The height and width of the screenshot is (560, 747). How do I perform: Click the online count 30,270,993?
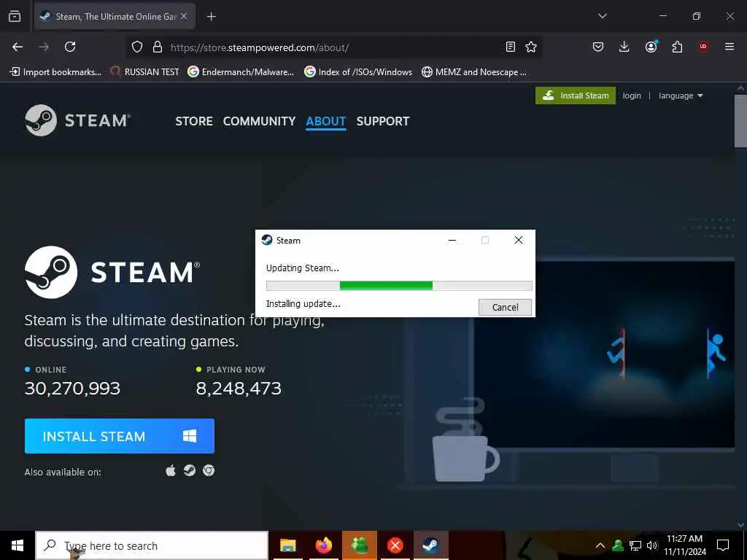coord(72,389)
